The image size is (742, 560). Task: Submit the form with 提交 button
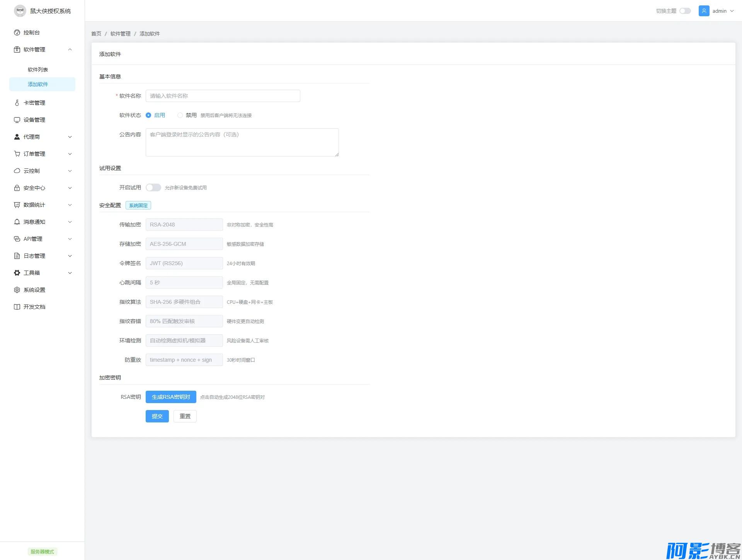(157, 416)
